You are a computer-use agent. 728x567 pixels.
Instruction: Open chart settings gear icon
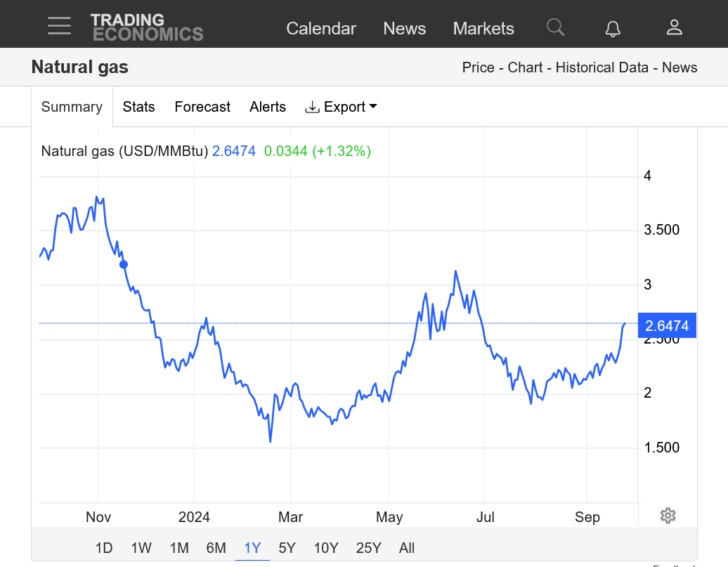click(668, 516)
